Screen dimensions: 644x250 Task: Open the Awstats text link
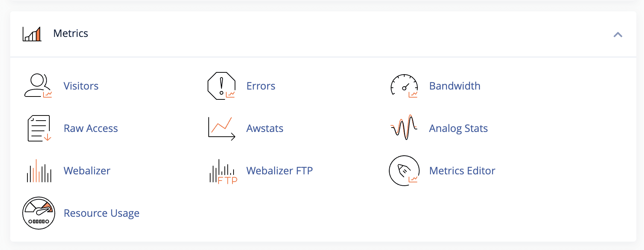click(265, 128)
